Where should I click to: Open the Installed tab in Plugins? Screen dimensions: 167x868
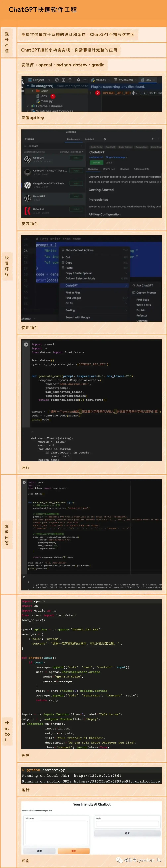(x=89, y=139)
